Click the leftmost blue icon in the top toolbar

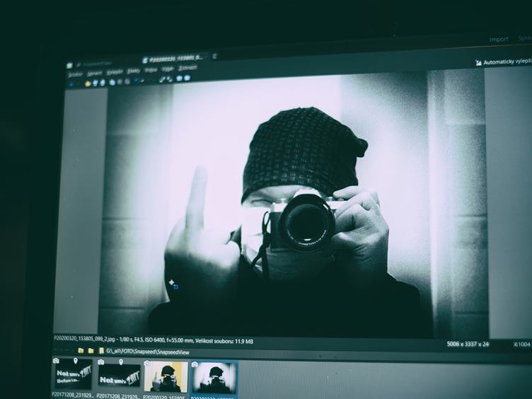click(71, 83)
